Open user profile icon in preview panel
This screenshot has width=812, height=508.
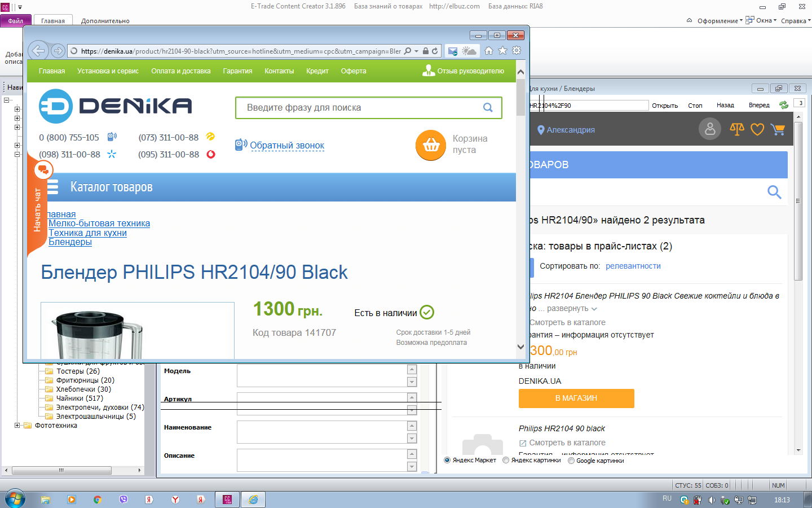[x=710, y=129]
